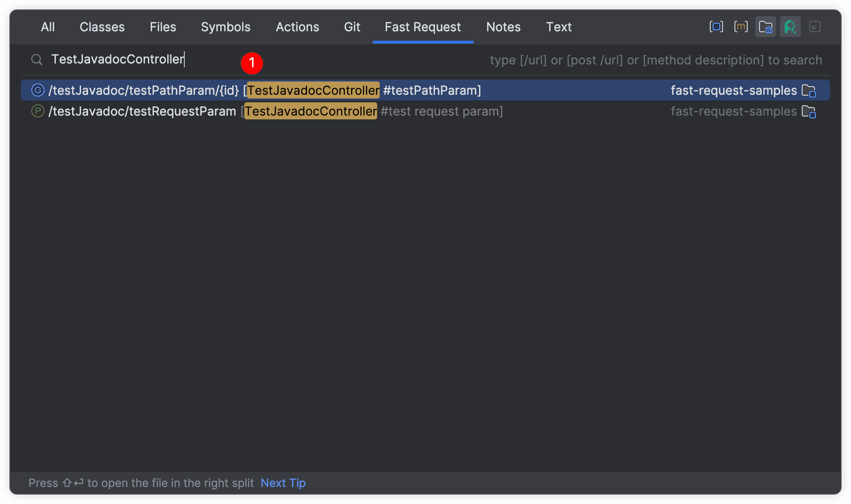Toggle the green Fast Request rocket icon
Image resolution: width=851 pixels, height=504 pixels.
click(790, 27)
